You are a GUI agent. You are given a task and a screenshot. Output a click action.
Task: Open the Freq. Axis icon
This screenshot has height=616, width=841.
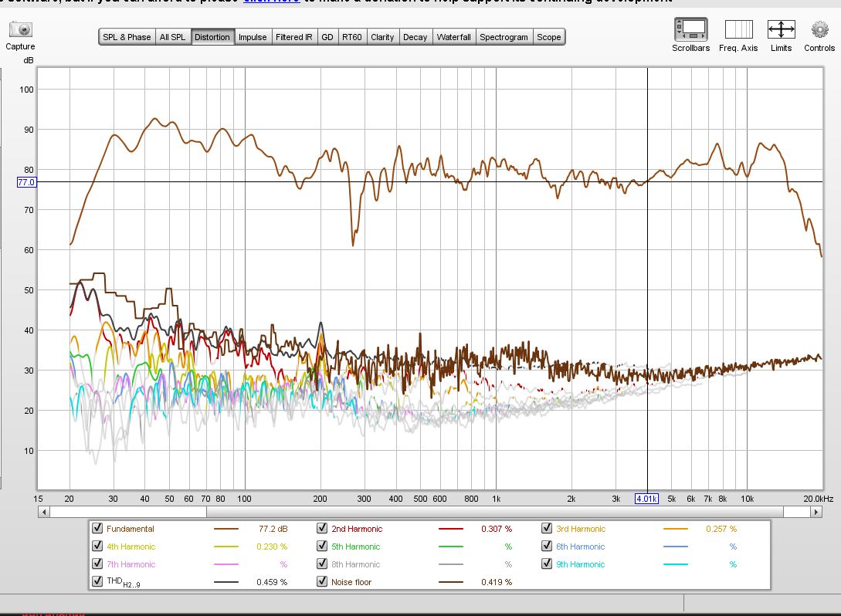(738, 29)
